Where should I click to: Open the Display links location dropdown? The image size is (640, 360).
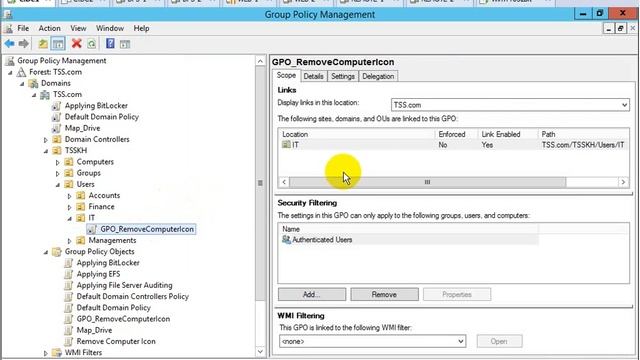click(624, 105)
